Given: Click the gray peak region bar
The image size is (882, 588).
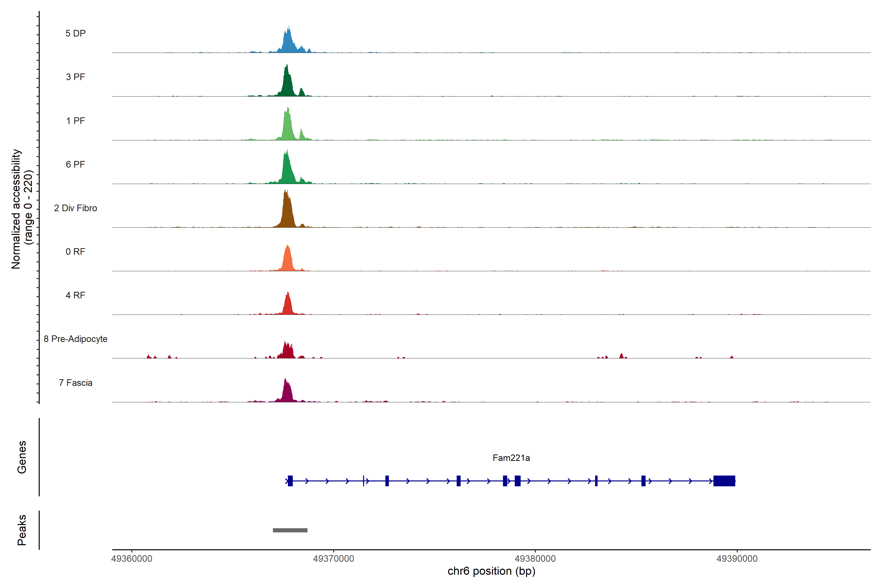Looking at the screenshot, I should [x=290, y=530].
